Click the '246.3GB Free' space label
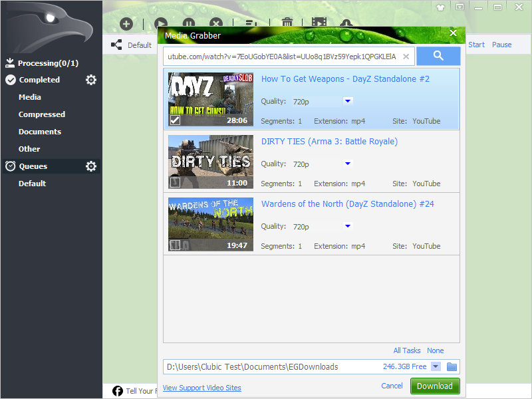The image size is (532, 399). pyautogui.click(x=404, y=367)
